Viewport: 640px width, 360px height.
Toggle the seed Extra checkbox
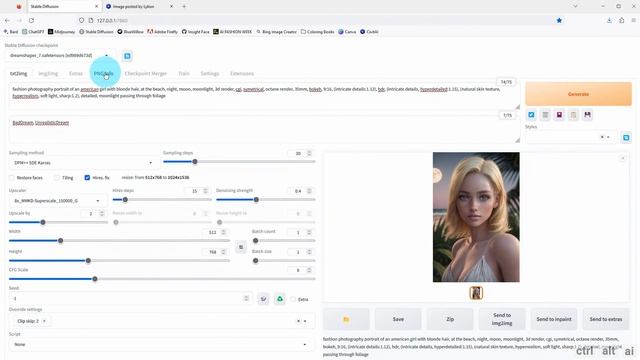pos(293,299)
